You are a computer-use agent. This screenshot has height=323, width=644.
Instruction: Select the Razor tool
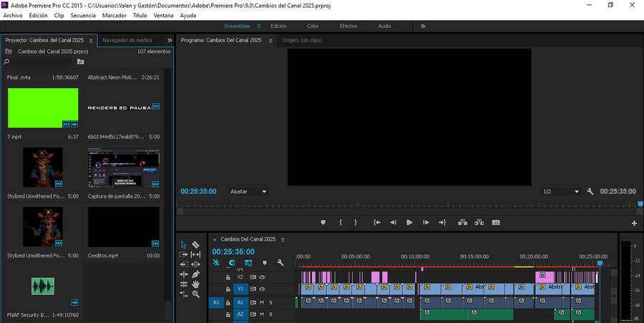195,245
